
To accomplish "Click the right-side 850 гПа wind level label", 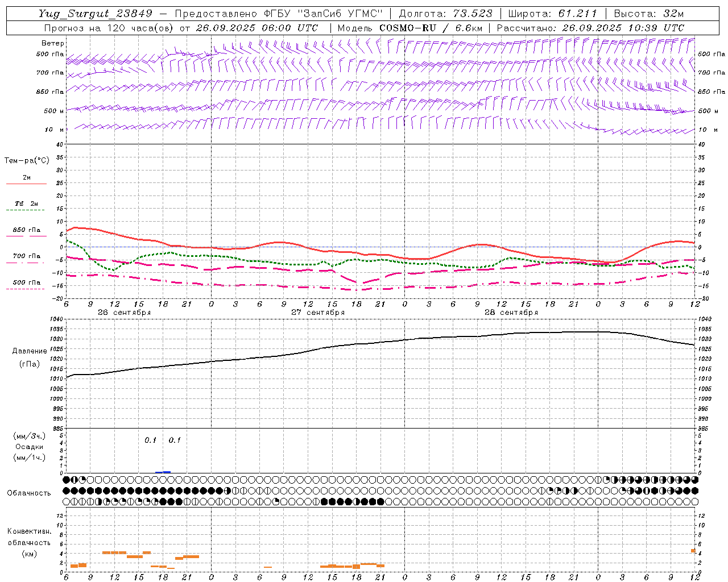I will click(x=712, y=92).
